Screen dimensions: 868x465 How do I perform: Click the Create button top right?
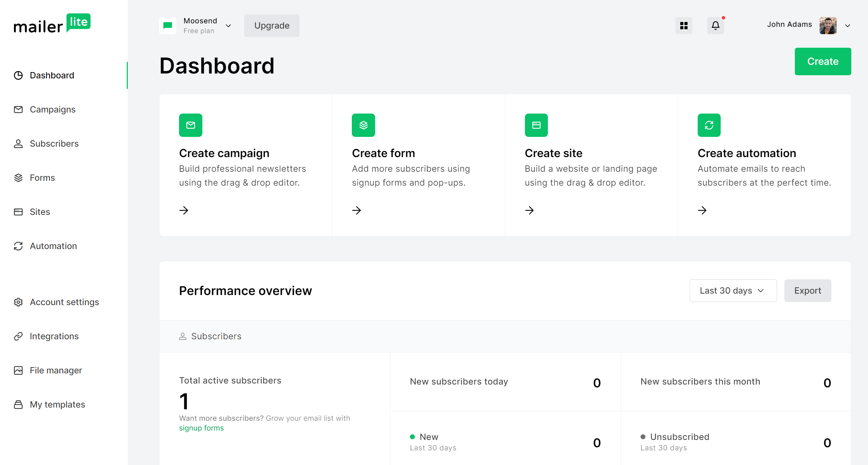(x=823, y=61)
